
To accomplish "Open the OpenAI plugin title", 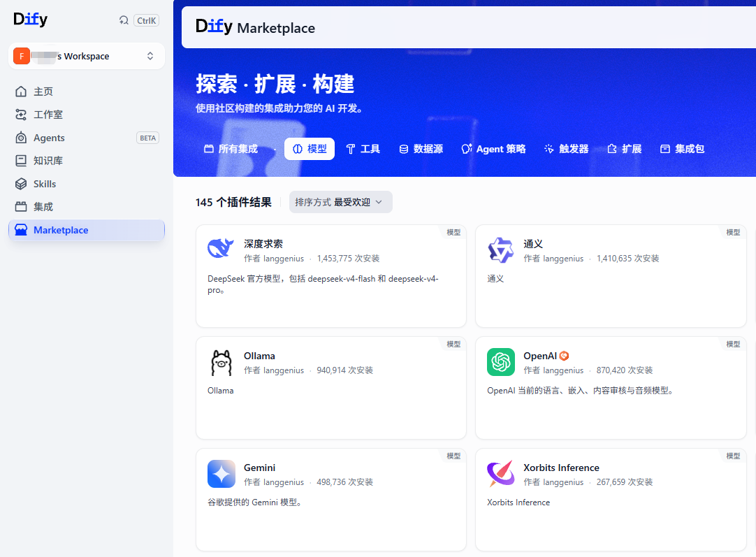I will pos(540,356).
